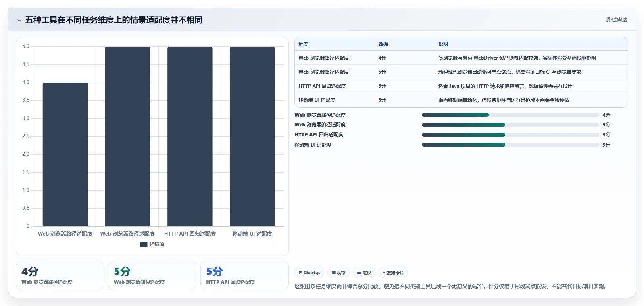Click the x-axis label HTTP API 回归适配度

190,234
